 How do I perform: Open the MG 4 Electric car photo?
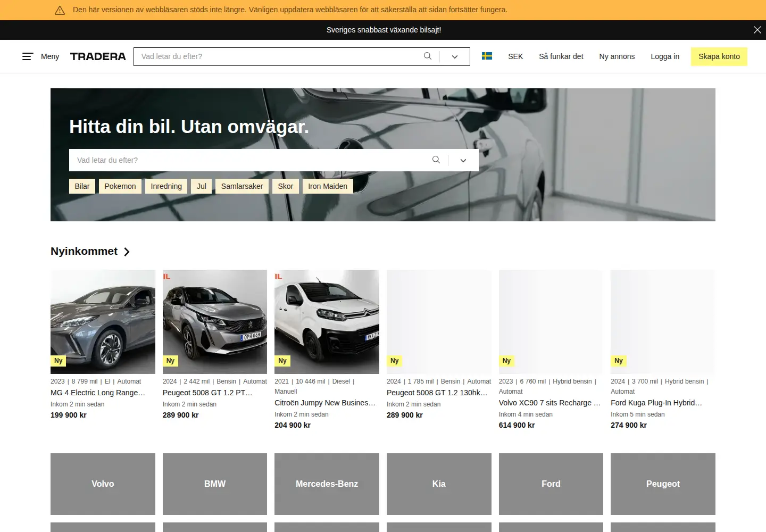[x=103, y=321]
